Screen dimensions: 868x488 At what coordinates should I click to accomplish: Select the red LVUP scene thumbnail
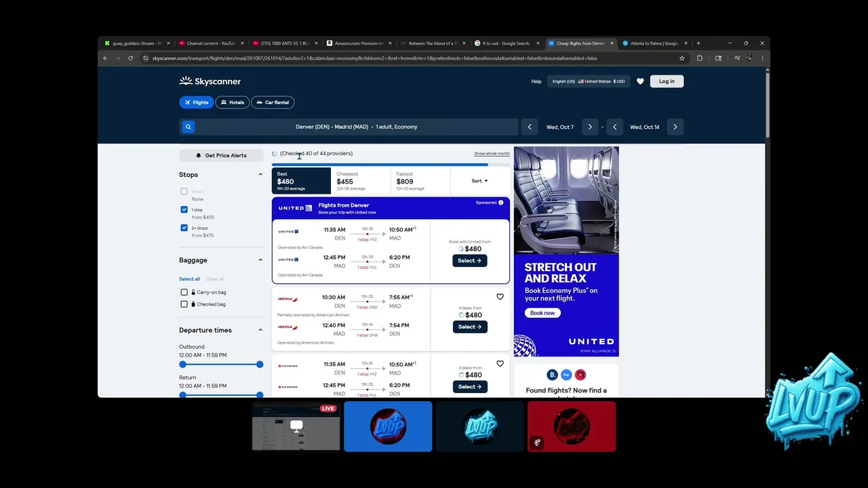click(x=572, y=426)
